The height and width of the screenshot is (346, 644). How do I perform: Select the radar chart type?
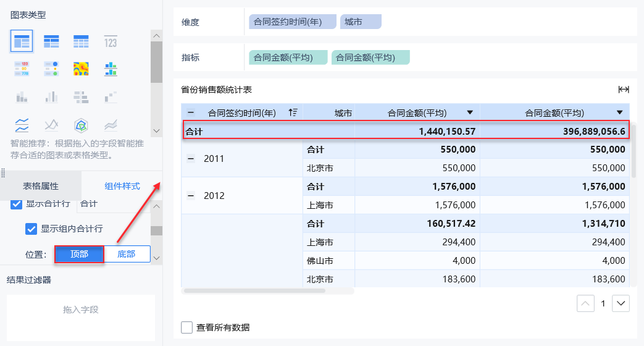tap(81, 125)
